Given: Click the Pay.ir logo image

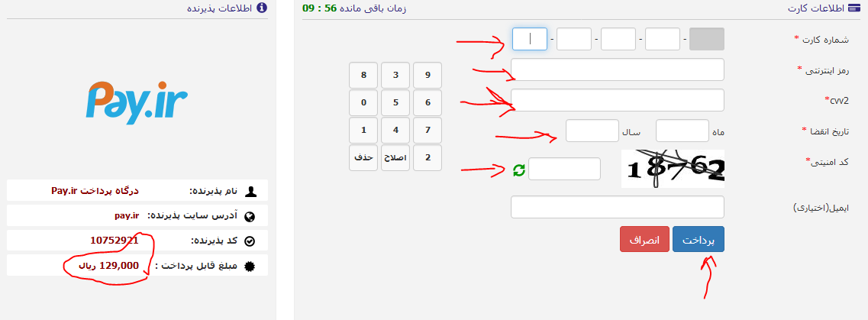Looking at the screenshot, I should click(x=137, y=102).
